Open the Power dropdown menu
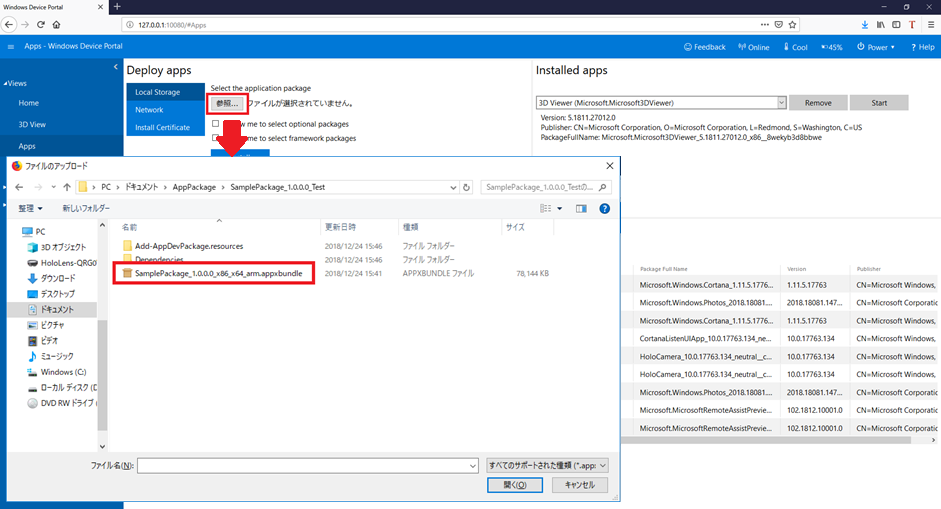941x509 pixels. pos(876,47)
